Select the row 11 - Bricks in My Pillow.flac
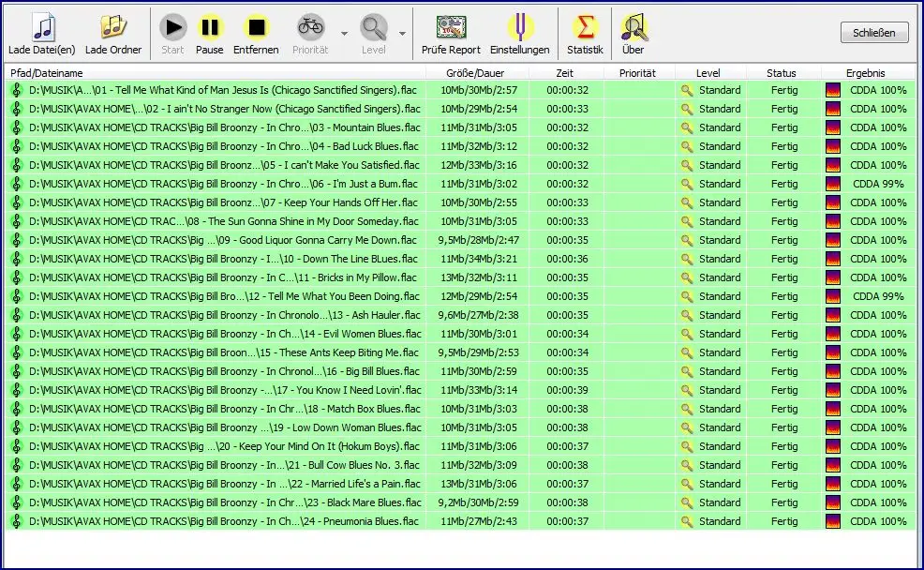924x570 pixels. [x=460, y=277]
